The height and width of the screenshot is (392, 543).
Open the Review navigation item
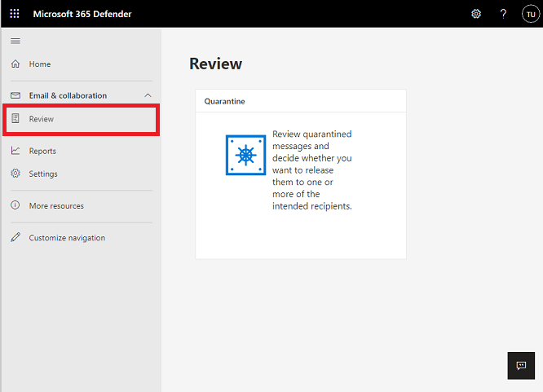[x=81, y=119]
